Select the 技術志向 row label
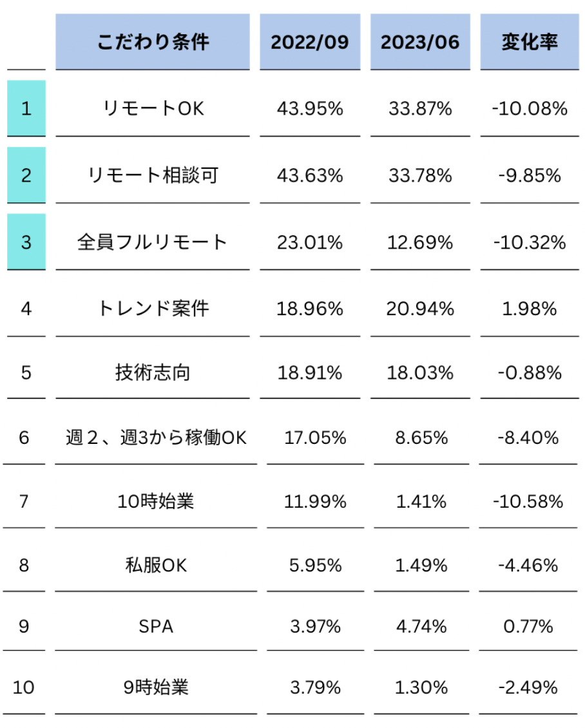The height and width of the screenshot is (728, 585). (153, 373)
